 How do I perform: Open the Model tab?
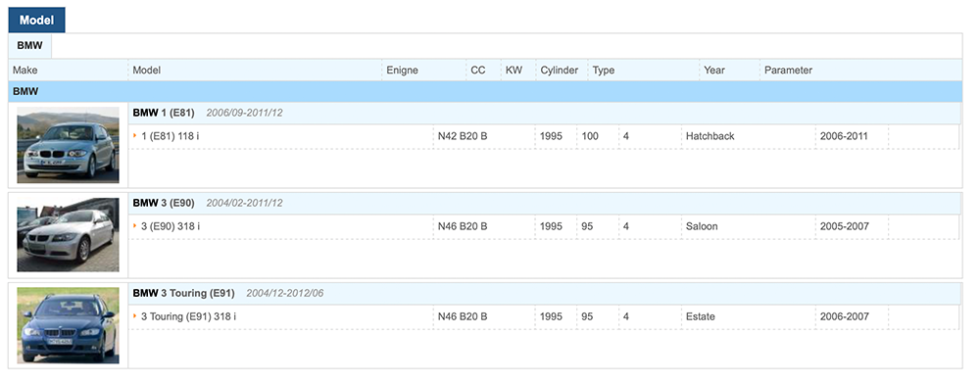[x=36, y=20]
